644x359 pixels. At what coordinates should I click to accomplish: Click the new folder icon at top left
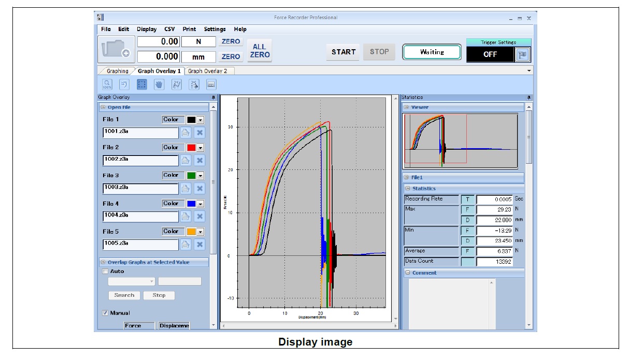click(x=116, y=49)
